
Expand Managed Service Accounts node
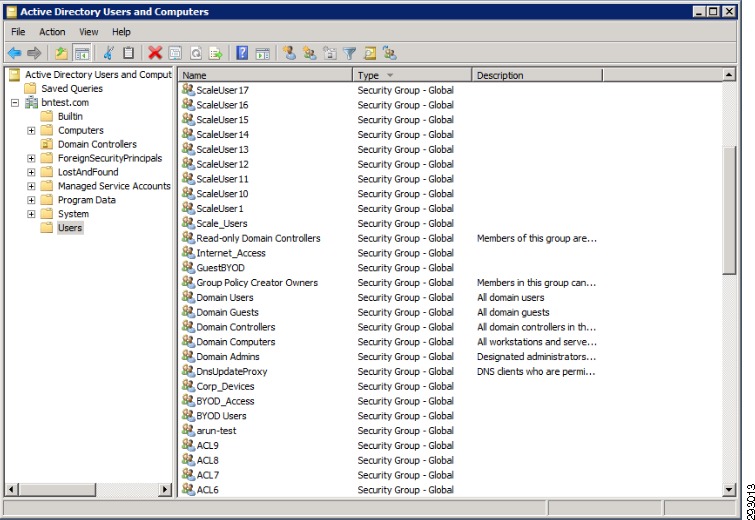click(x=31, y=186)
